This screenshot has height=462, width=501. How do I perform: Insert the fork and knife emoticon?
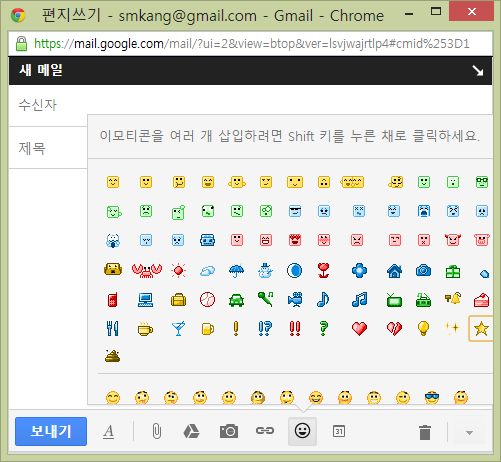(113, 328)
